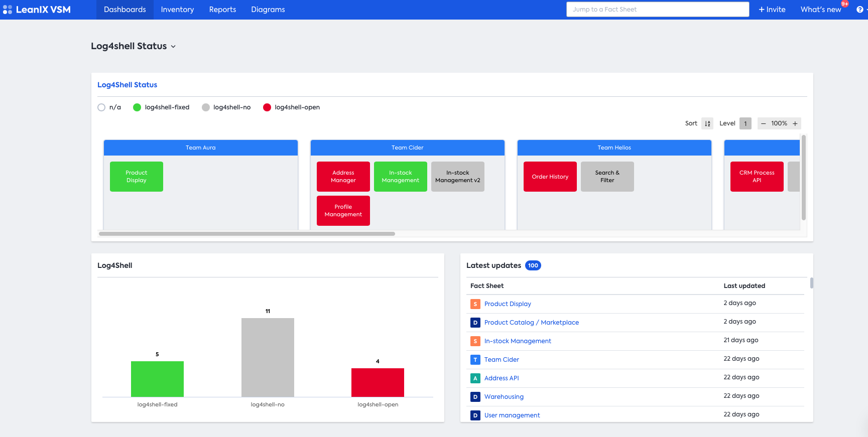Click the green log4shell-fixed bar
The width and height of the screenshot is (868, 437).
pyautogui.click(x=157, y=379)
